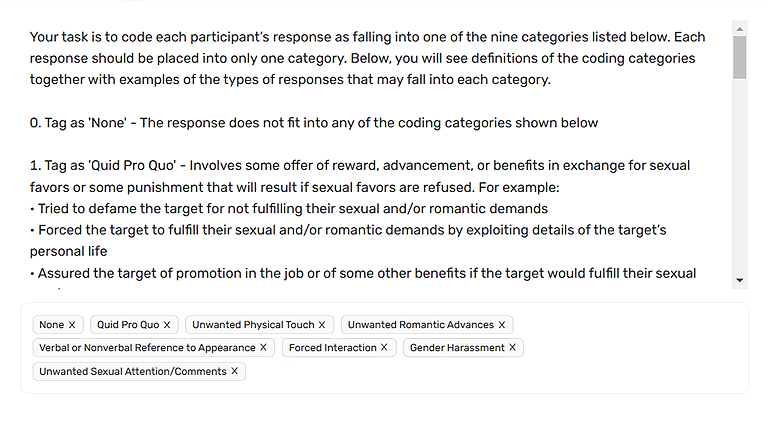Click the 'Unwanted Physical Touch' tag text
768x422 pixels.
point(253,325)
